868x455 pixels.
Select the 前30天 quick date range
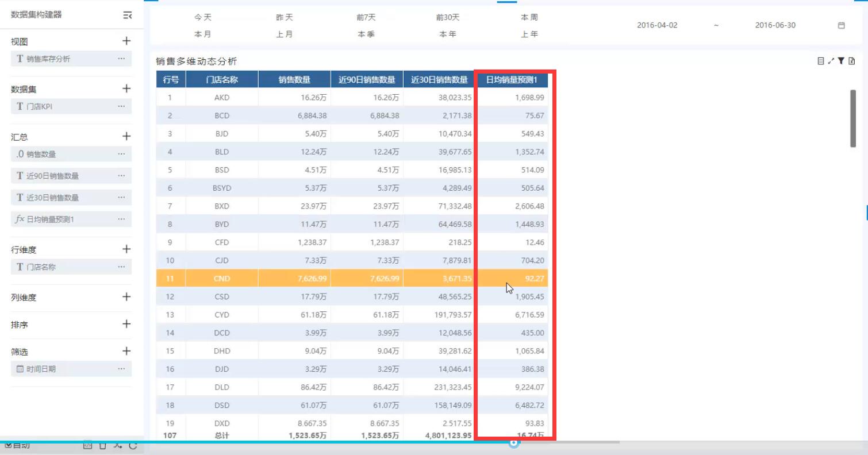click(447, 18)
